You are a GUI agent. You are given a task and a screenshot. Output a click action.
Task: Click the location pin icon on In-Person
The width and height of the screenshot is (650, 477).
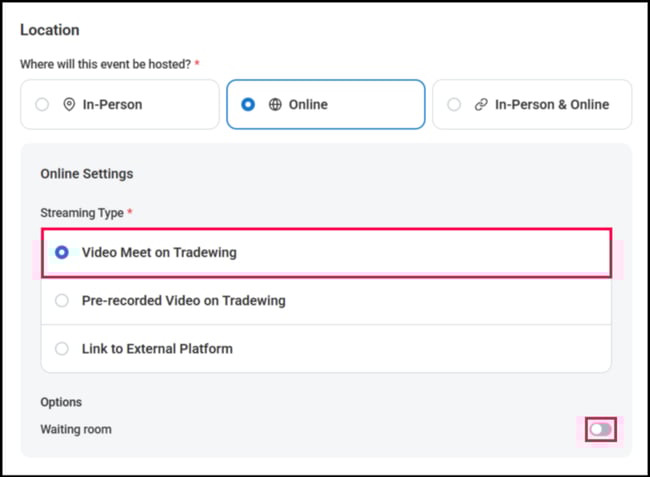(69, 104)
